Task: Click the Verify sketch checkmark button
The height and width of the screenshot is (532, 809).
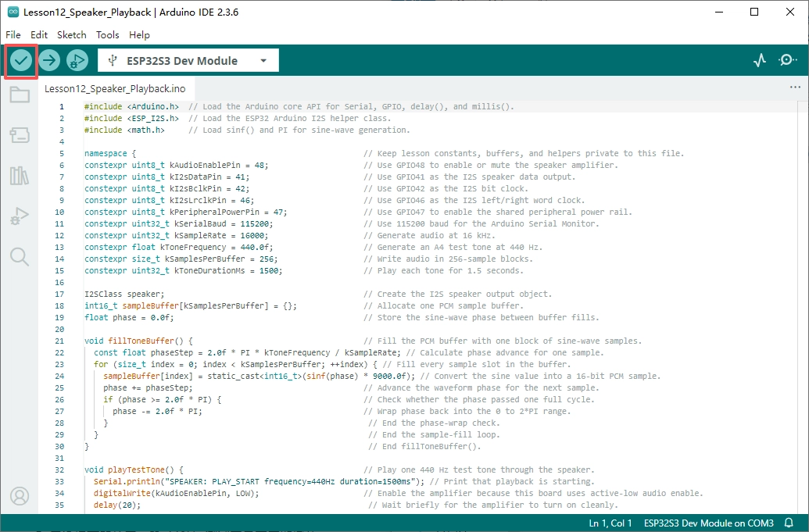Action: [x=21, y=61]
